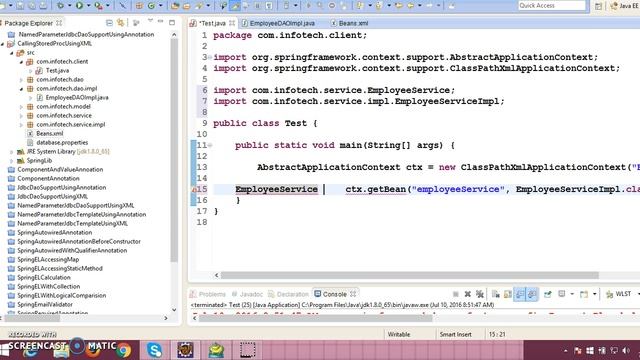Click the Pin Console icon
This screenshot has width=640, height=360.
[547, 294]
